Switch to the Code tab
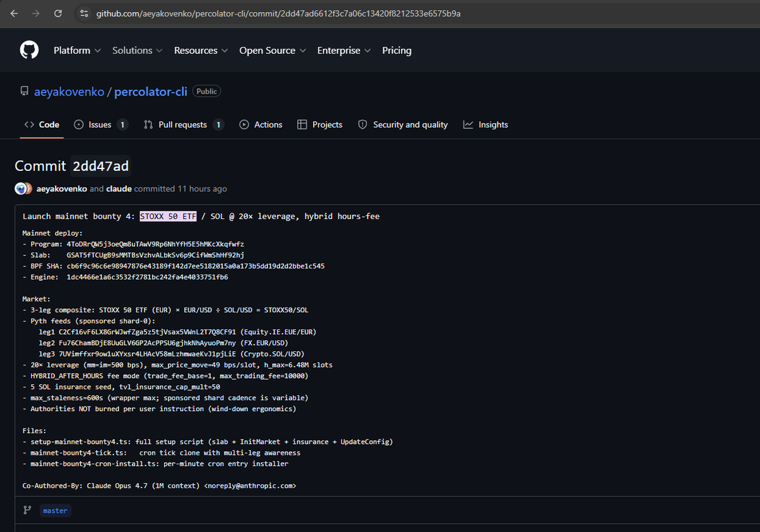 tap(42, 124)
